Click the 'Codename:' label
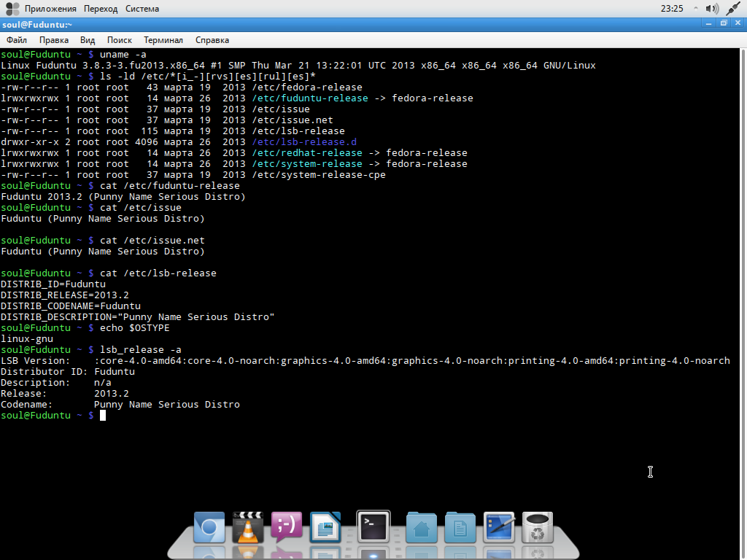This screenshot has height=560, width=747. pyautogui.click(x=27, y=405)
